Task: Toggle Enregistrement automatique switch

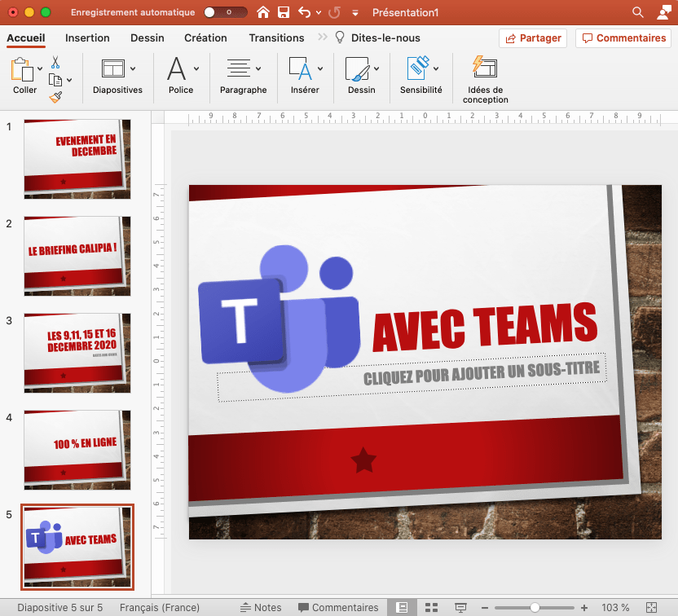Action: coord(225,12)
